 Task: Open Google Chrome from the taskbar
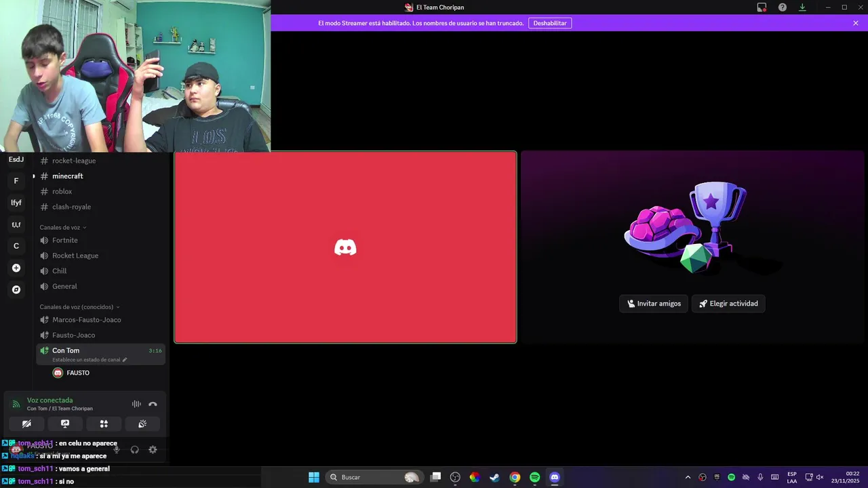[x=515, y=477]
